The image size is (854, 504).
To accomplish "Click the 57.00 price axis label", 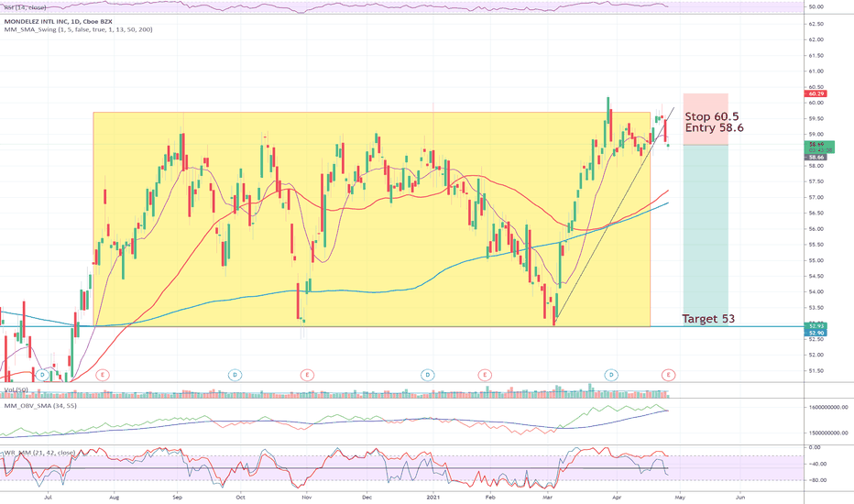I will pyautogui.click(x=816, y=198).
